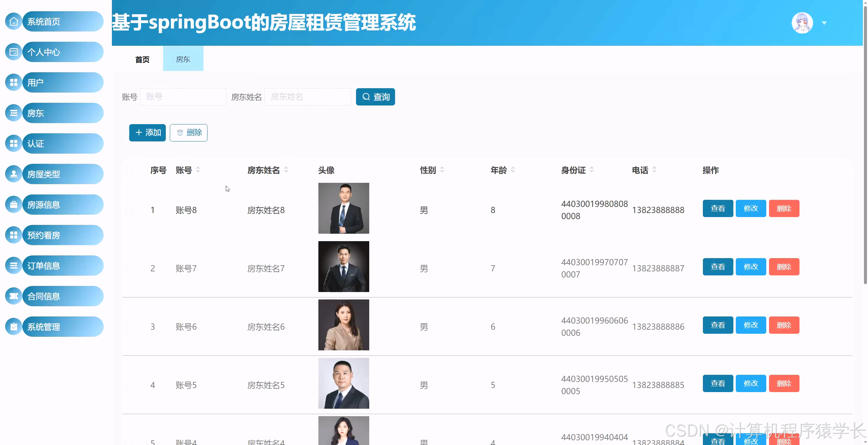The height and width of the screenshot is (445, 868).
Task: Open 合同信息 via its sidebar icon
Action: coord(14,296)
